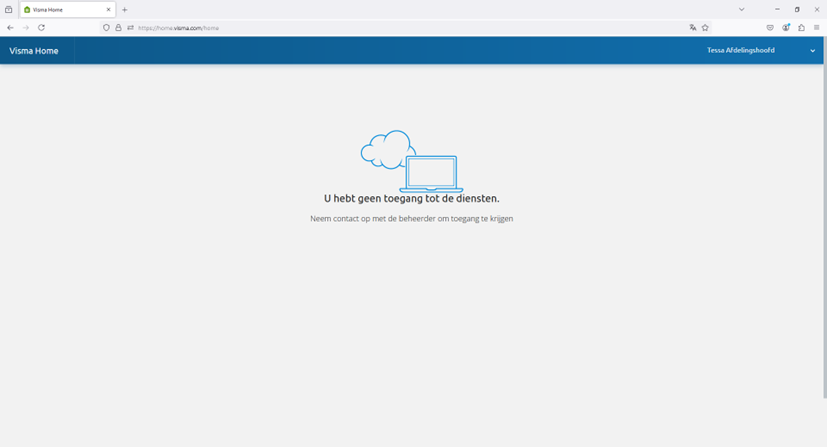827x447 pixels.
Task: Click the tracking protection shield icon
Action: click(106, 28)
